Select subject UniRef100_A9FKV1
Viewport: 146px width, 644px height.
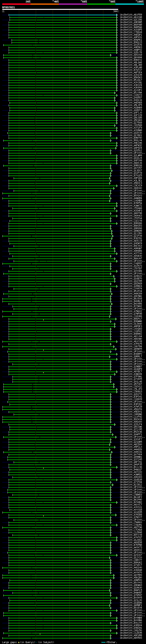(131, 37)
